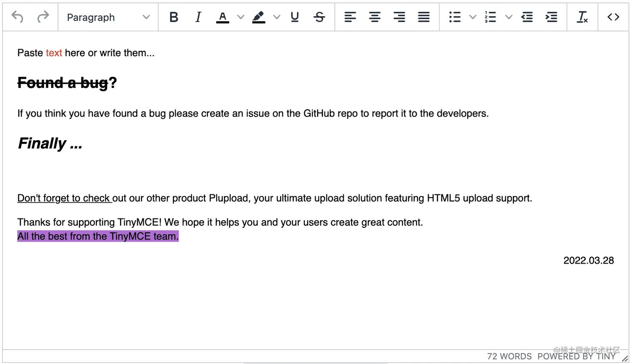Redo the last undone edit
The image size is (630, 364).
(43, 17)
